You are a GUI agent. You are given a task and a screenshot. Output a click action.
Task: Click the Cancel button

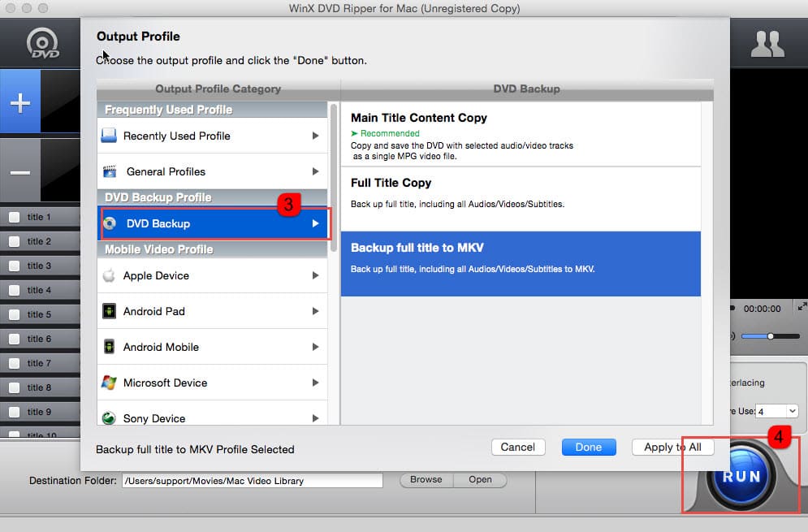click(518, 447)
